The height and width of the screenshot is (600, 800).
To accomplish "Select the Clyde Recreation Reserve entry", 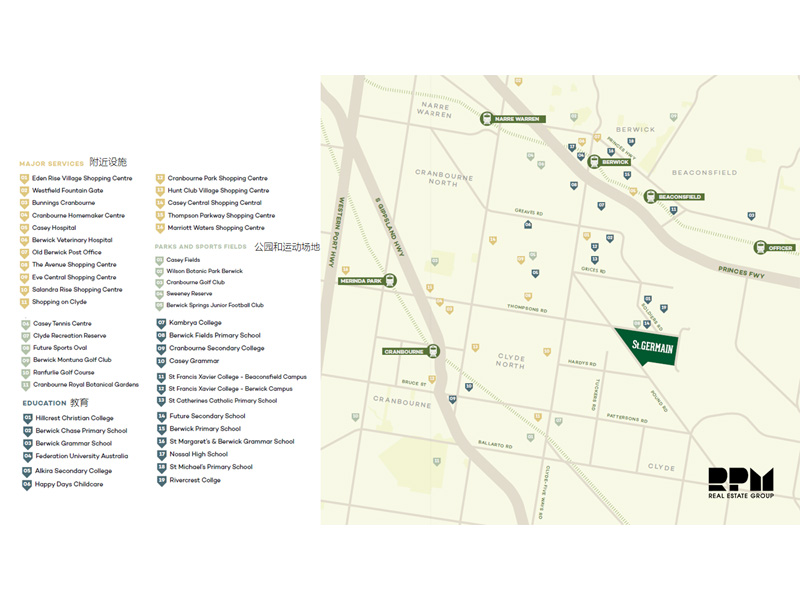I will (69, 336).
